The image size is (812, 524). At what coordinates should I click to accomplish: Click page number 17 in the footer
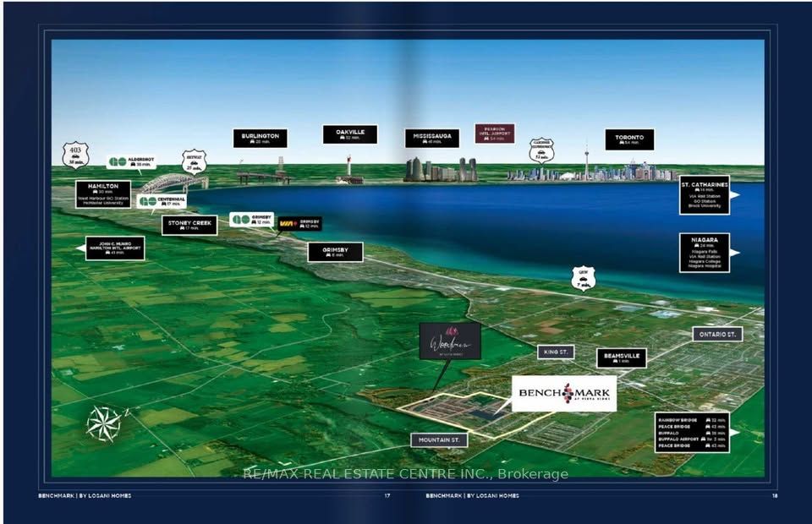pos(387,495)
